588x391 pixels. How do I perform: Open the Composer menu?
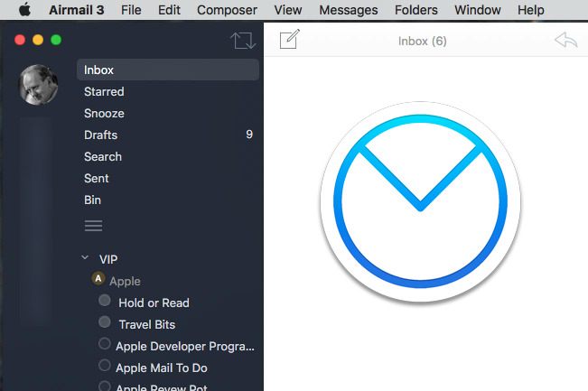[227, 10]
